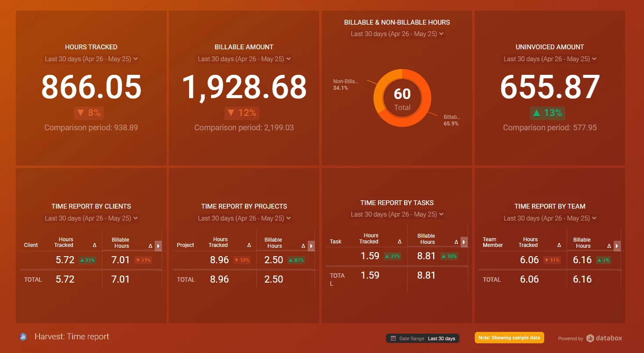Screen dimensions: 644x353
Task: Click the 1,928.68 billable amount value
Action: [244, 87]
